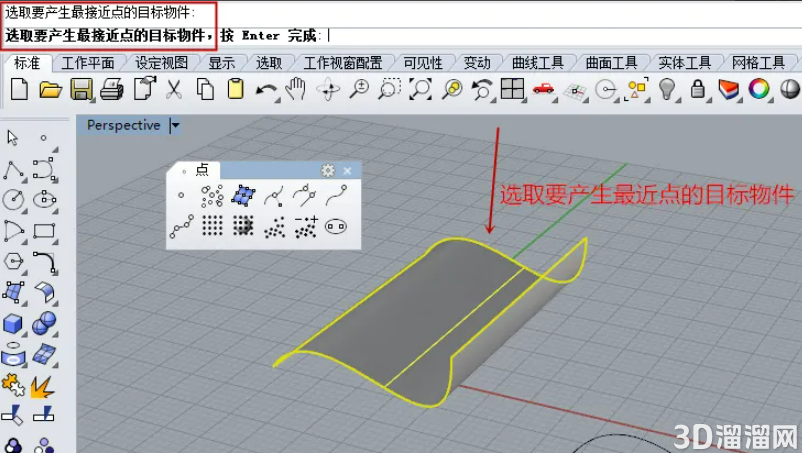Click the Drape points icon in 点 panel
Viewport: 802px width, 453px height.
243,225
